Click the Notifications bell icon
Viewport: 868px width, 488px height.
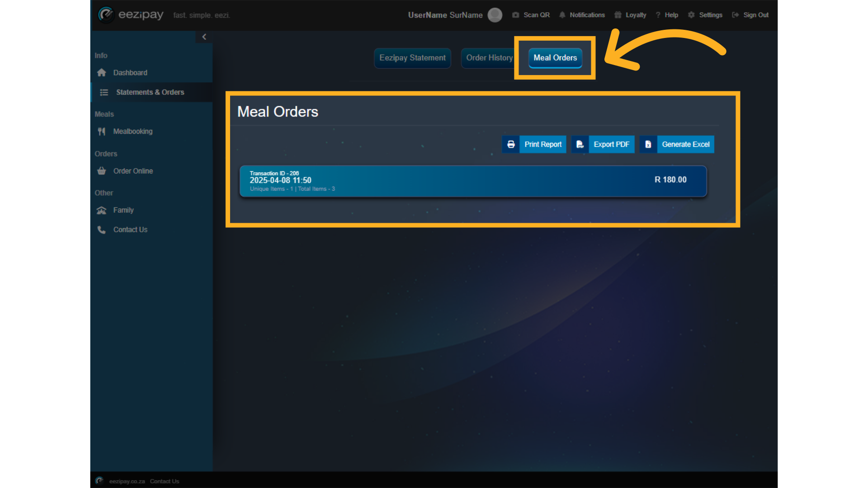[x=562, y=15]
